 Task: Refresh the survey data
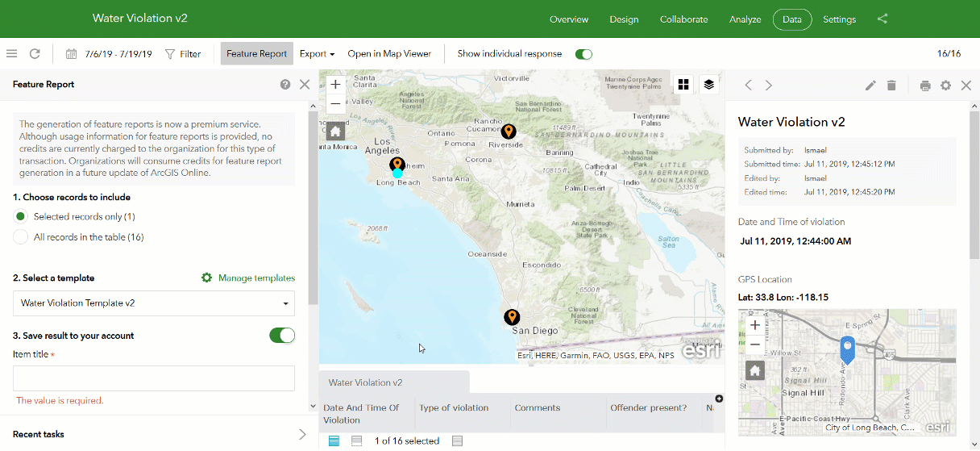click(35, 54)
